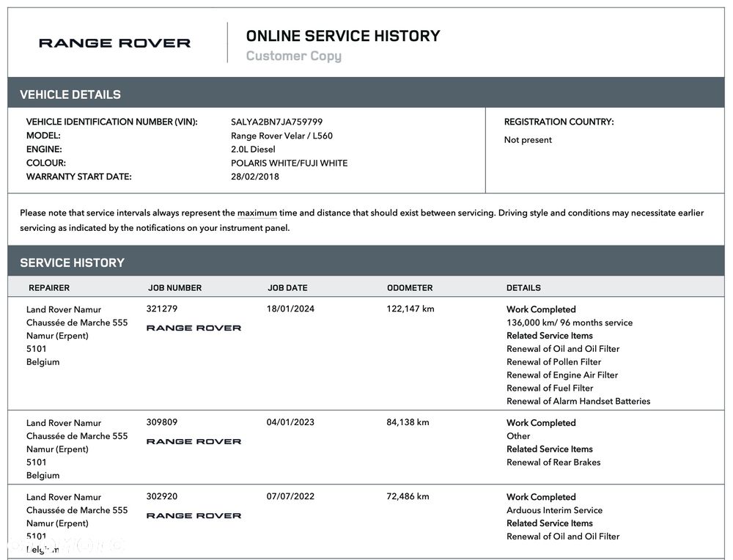Select model value Range Rover Velar / L560
Image resolution: width=733 pixels, height=560 pixels.
[x=282, y=136]
